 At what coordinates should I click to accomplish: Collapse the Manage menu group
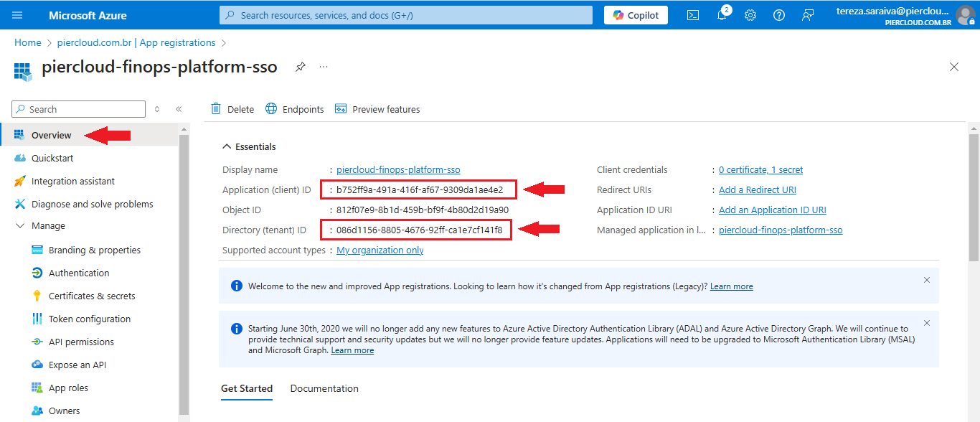tap(19, 226)
